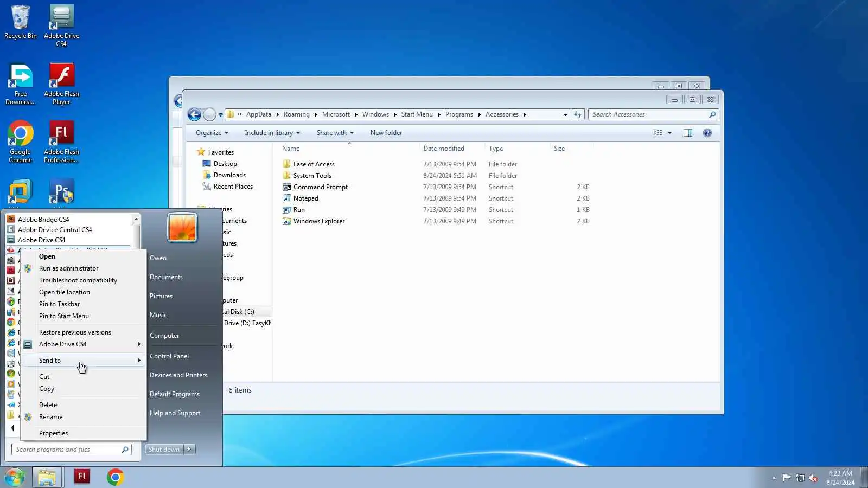The height and width of the screenshot is (488, 868).
Task: Refresh the Accessories folder view
Action: click(578, 114)
